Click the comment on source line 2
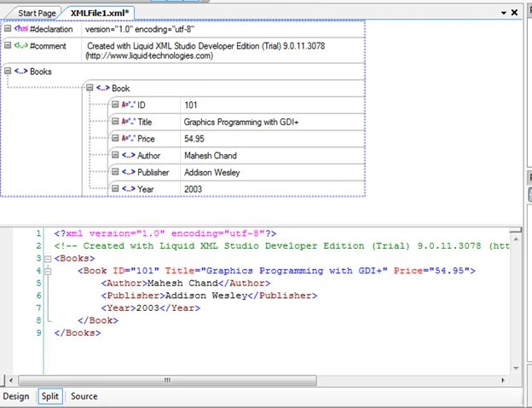Image resolution: width=532 pixels, height=408 pixels. 281,246
